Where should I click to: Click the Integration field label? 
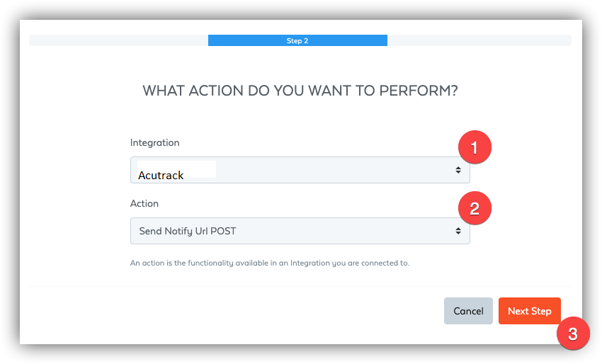click(154, 142)
